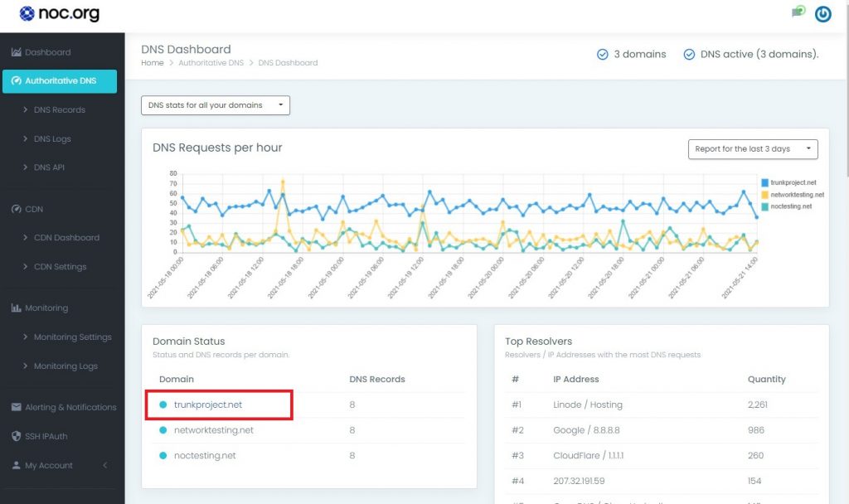
Task: Open the noctesting.net domain link
Action: [x=205, y=455]
